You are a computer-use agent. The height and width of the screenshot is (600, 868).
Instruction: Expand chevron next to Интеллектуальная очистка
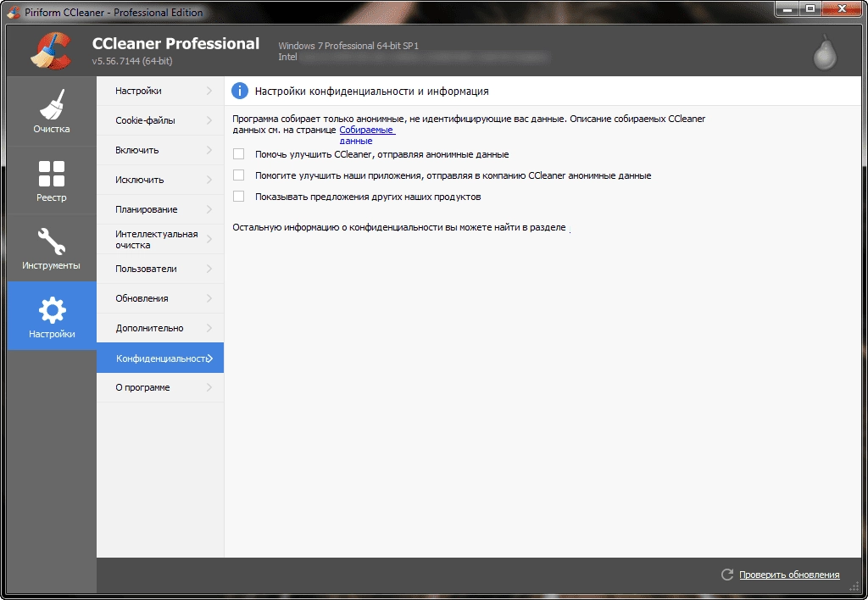point(209,239)
